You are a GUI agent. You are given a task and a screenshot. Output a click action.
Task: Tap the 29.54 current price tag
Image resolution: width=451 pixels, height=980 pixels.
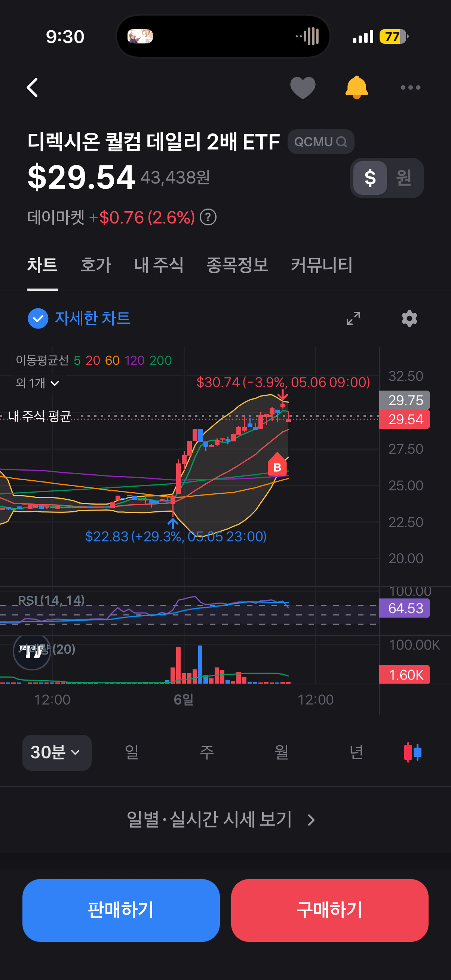tap(405, 419)
